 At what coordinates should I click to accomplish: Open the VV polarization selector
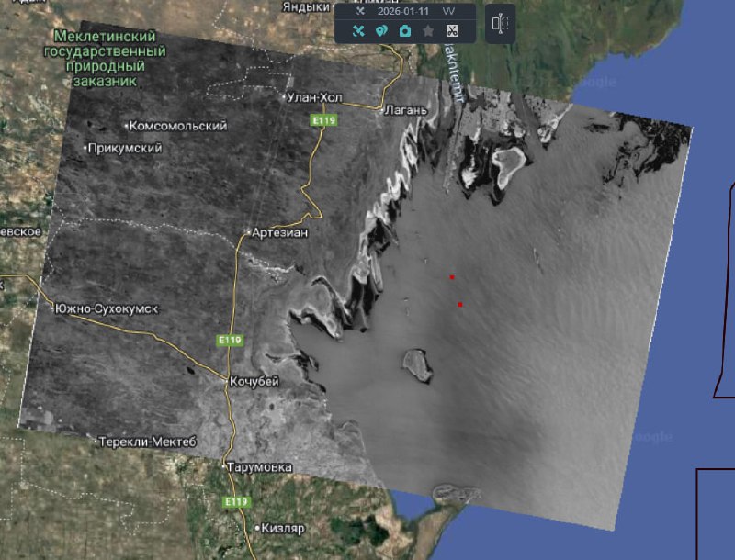pyautogui.click(x=448, y=11)
